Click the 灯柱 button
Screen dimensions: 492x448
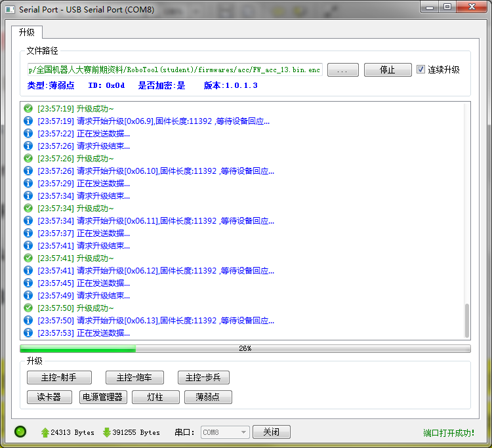pos(155,397)
